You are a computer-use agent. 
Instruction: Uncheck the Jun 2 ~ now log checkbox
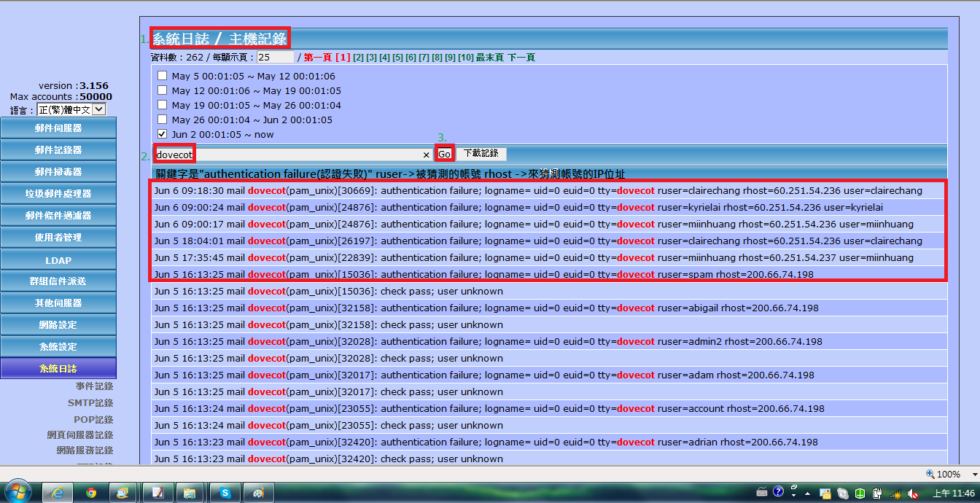[163, 134]
